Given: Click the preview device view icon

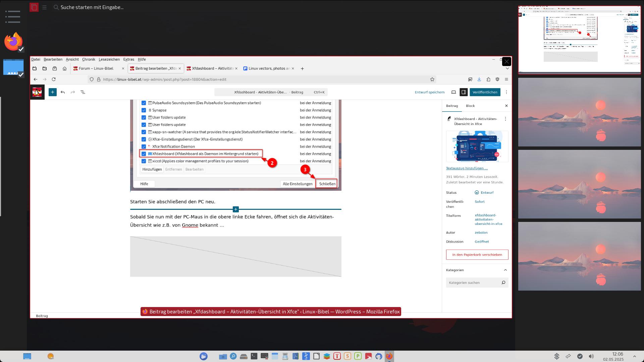Looking at the screenshot, I should 453,92.
